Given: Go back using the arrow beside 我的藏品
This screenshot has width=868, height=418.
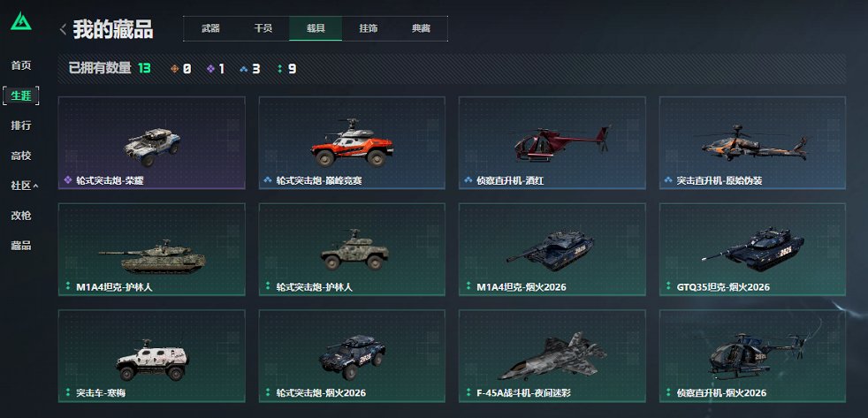Looking at the screenshot, I should [63, 29].
